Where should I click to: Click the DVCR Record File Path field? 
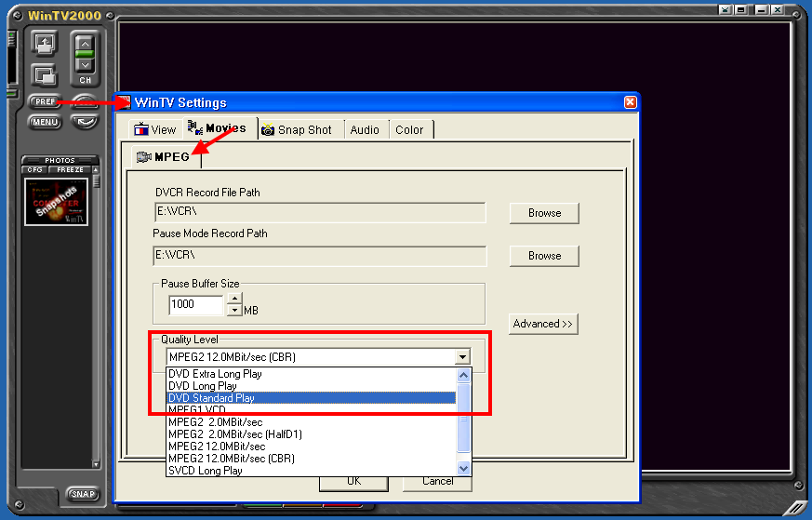320,212
